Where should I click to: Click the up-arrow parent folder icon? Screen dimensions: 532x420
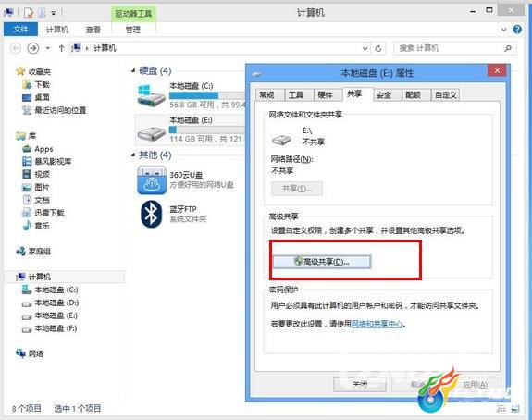click(x=61, y=48)
